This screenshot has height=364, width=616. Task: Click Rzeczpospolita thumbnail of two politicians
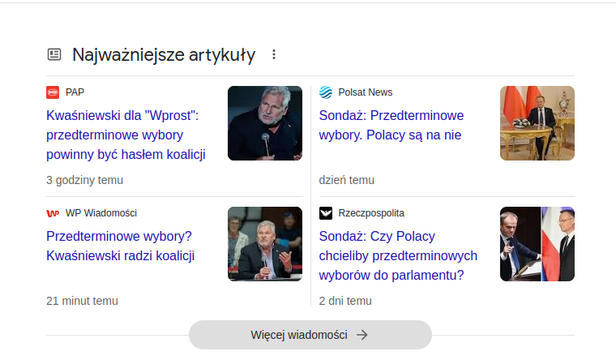pos(537,244)
